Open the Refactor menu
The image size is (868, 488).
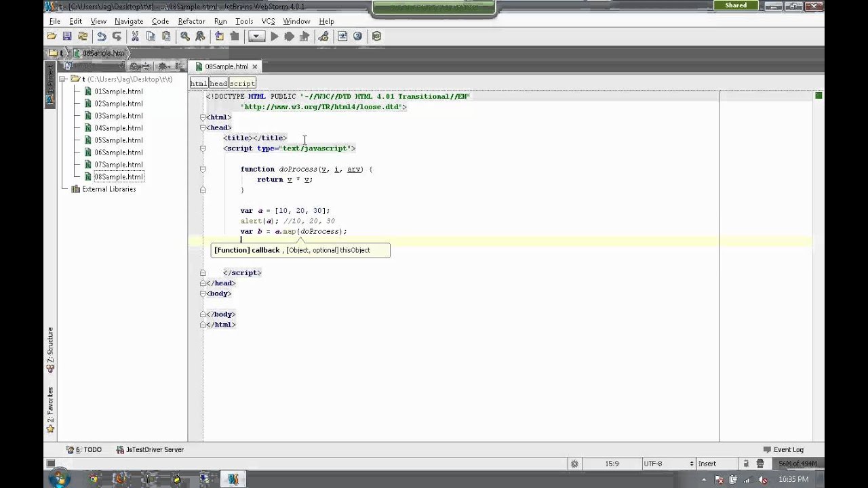(x=191, y=22)
